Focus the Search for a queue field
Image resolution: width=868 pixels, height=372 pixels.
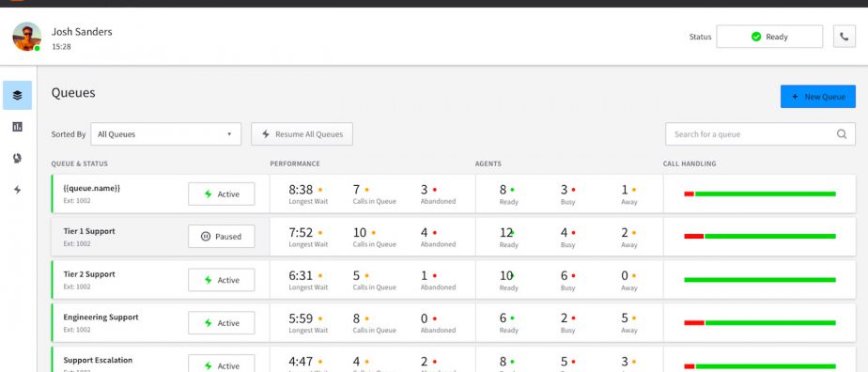coord(760,134)
